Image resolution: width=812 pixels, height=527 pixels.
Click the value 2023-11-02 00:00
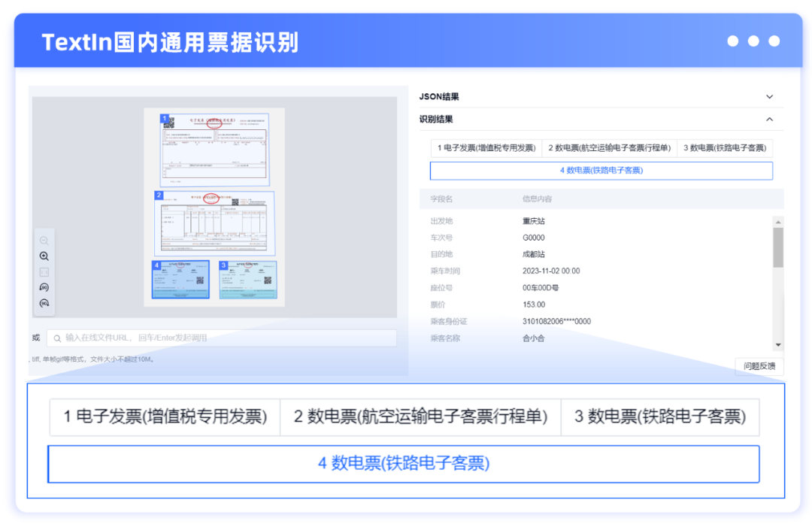[551, 271]
